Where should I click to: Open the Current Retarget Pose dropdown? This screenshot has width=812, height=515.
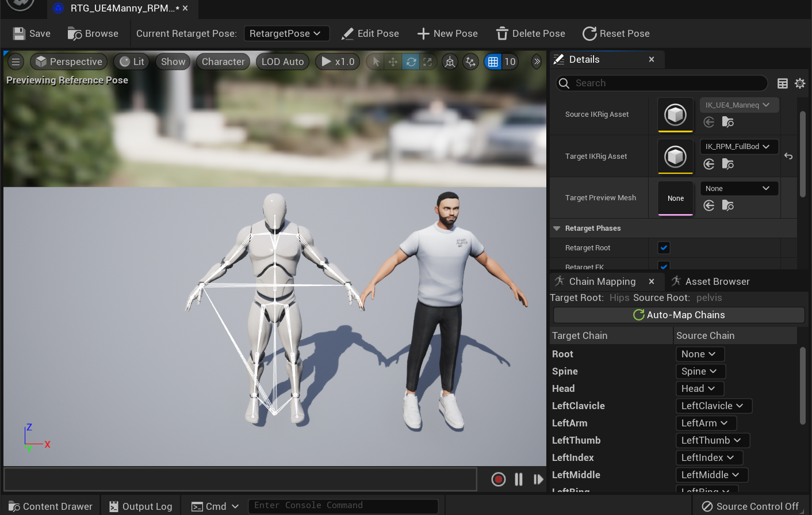pos(286,33)
